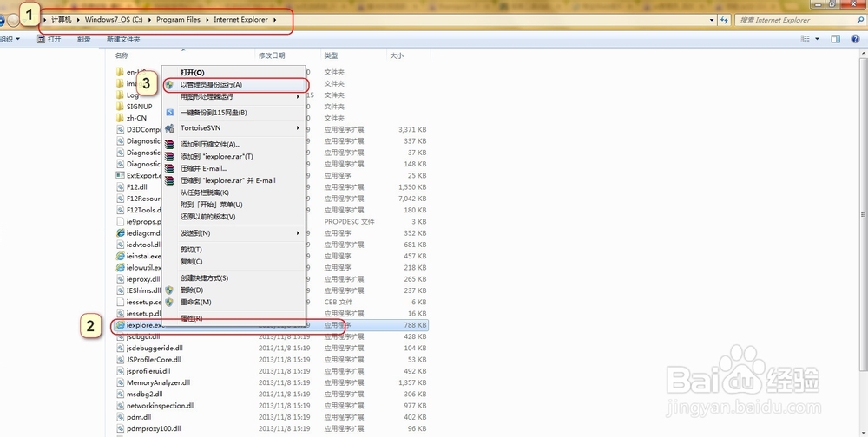
Task: Expand arrow after Program Files breadcrumb
Action: pyautogui.click(x=207, y=20)
